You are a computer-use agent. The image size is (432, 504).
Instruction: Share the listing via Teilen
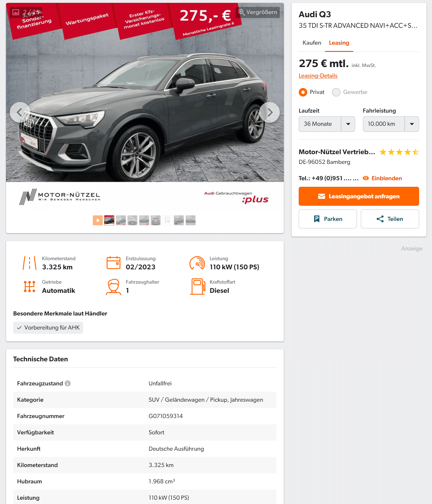click(x=390, y=219)
